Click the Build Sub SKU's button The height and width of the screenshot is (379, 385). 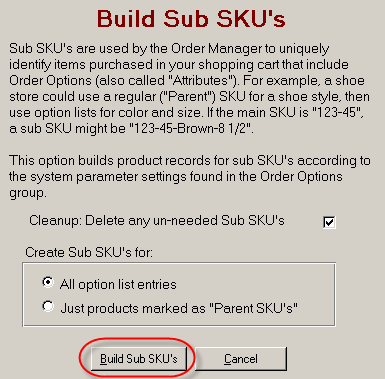coord(139,359)
